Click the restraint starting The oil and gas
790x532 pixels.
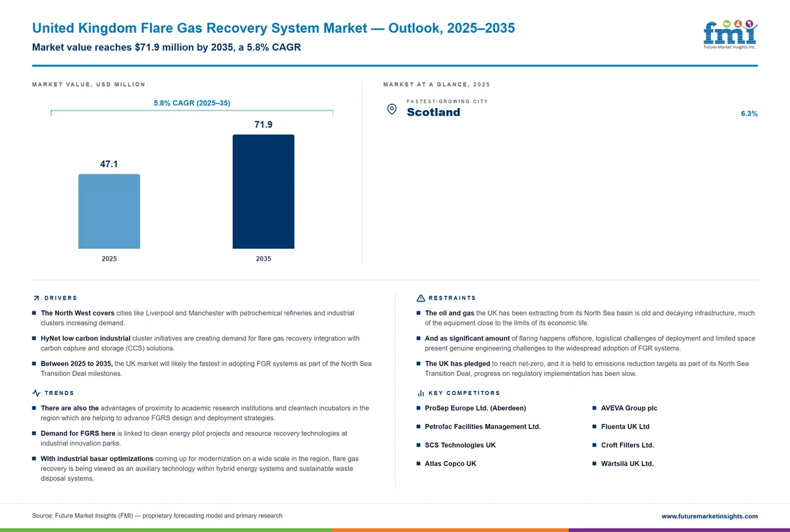590,318
